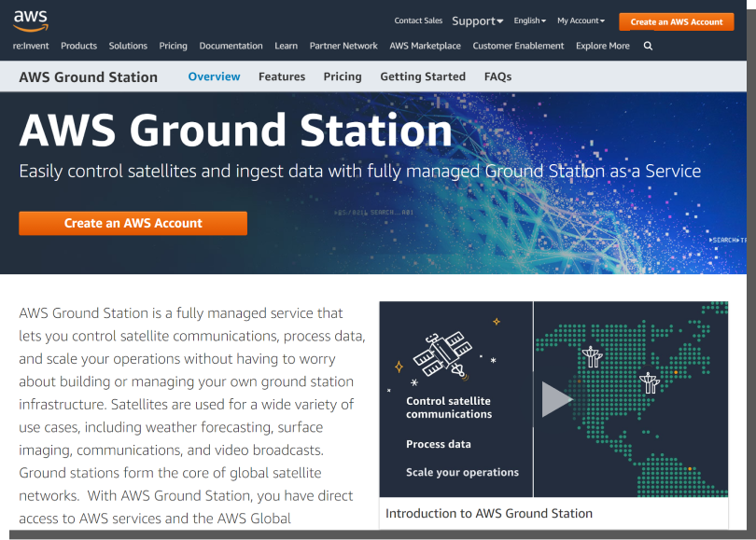The height and width of the screenshot is (540, 756).
Task: Switch to Ground Station Pricing tab
Action: coord(343,76)
